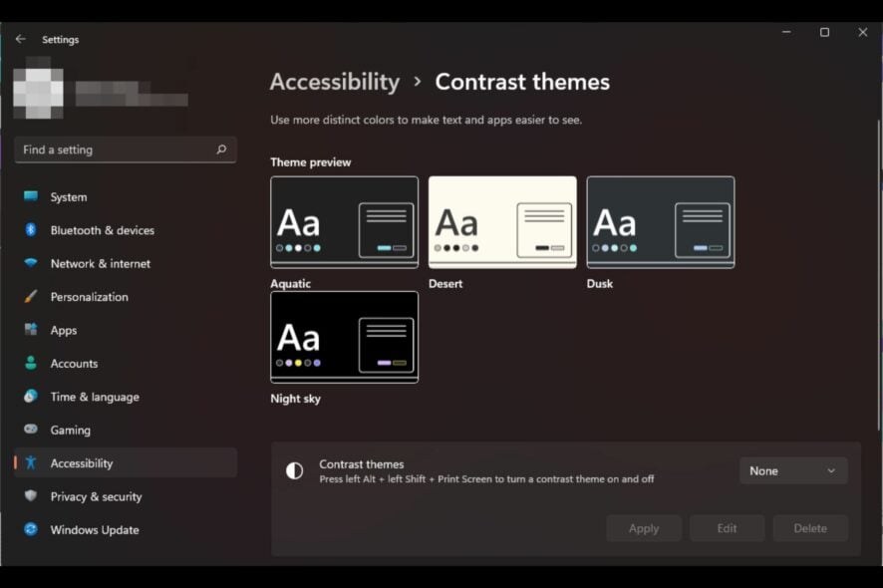The height and width of the screenshot is (588, 883).
Task: Click the Find a setting search box
Action: click(x=115, y=149)
